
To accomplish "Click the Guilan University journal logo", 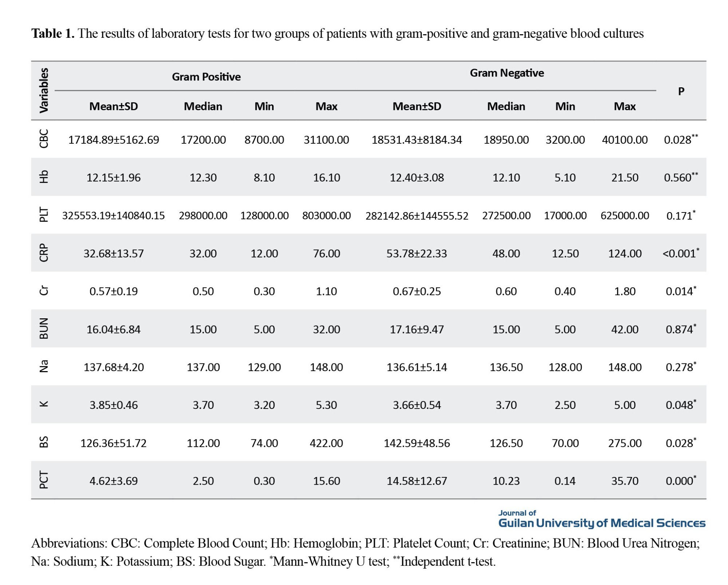I will 601,520.
